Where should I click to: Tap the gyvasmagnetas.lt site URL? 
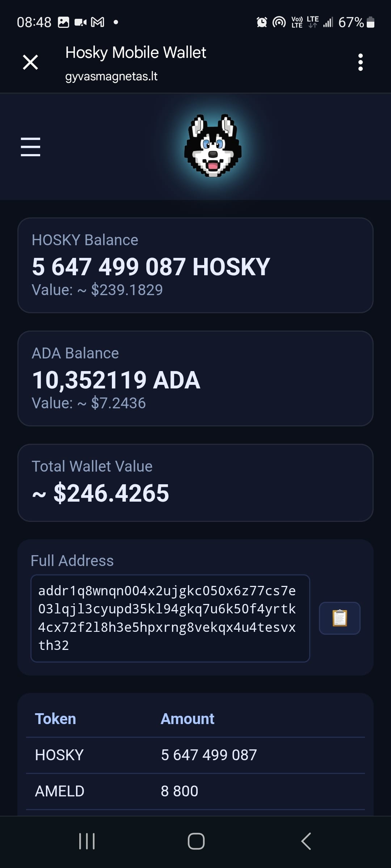tap(111, 76)
